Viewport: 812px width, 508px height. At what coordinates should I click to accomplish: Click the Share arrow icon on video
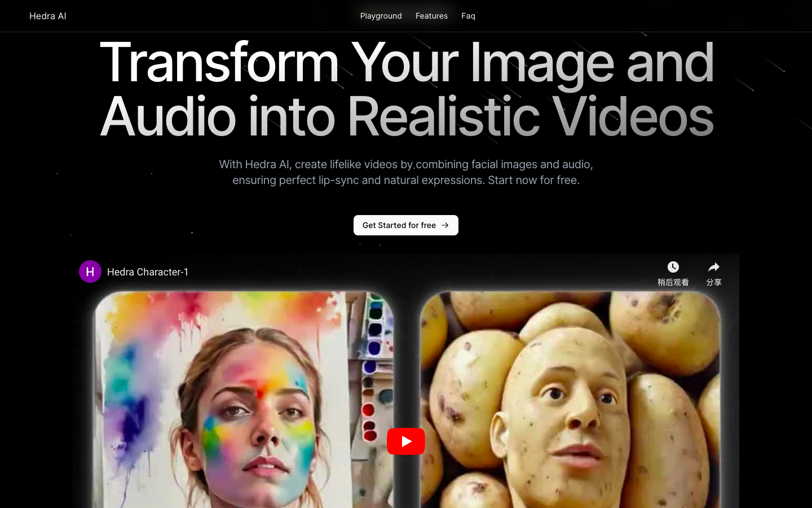tap(714, 267)
